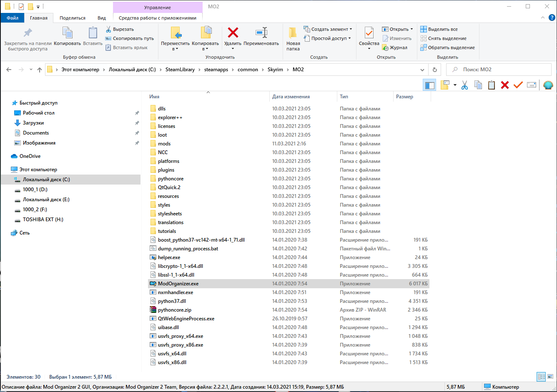Click the Refresh button beside address bar
Screen dimensions: 557x392
[x=435, y=70]
